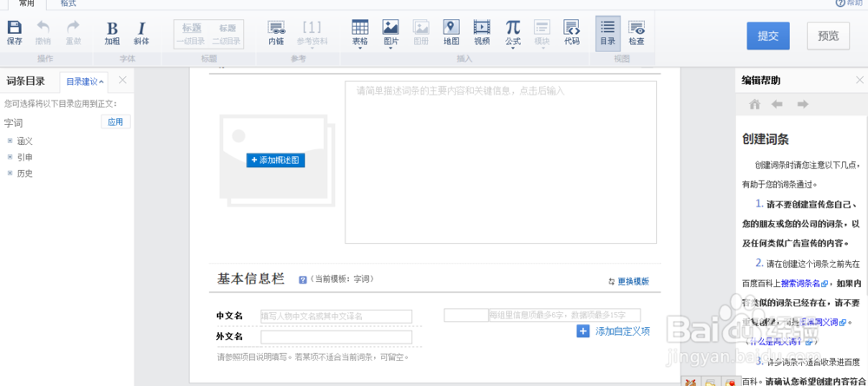Click the 添加概述图 button

[276, 160]
